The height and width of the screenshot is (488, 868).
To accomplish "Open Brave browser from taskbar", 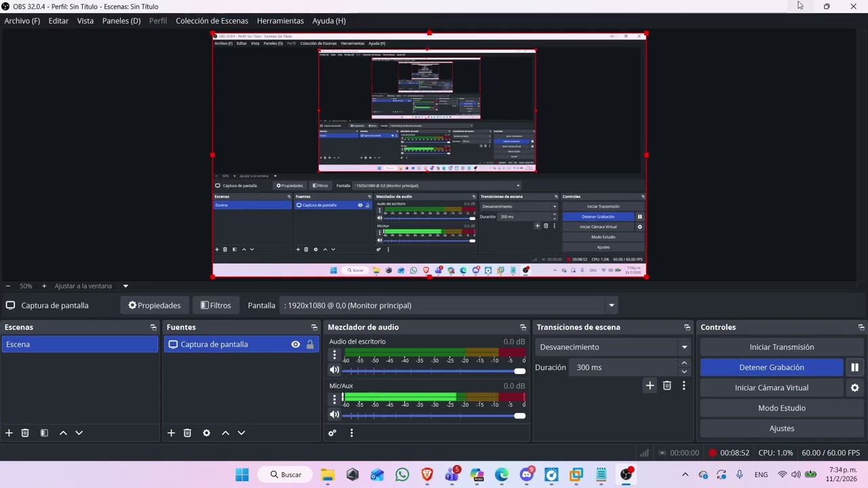I will pos(427,474).
